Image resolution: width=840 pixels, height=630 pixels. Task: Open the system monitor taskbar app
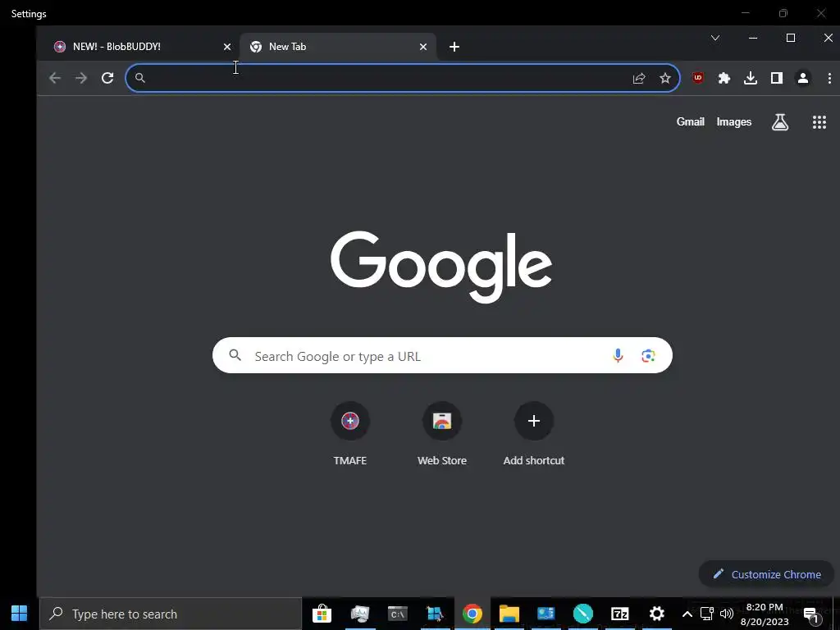tap(360, 614)
